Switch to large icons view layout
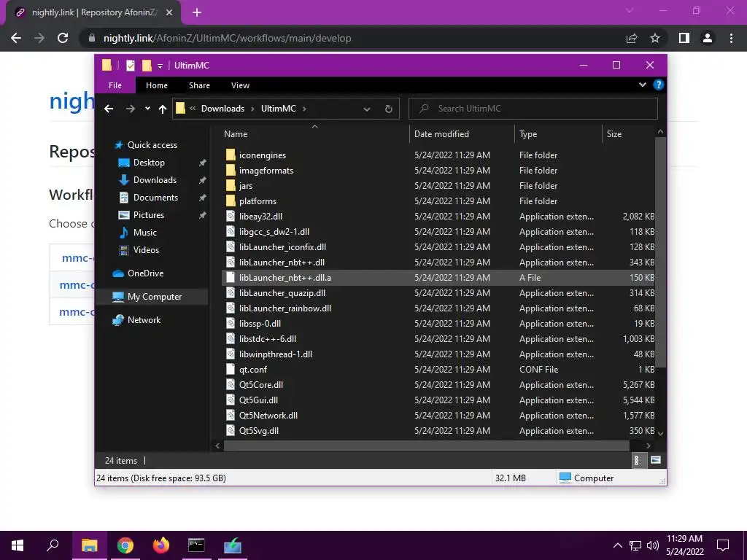This screenshot has height=560, width=747. (656, 460)
